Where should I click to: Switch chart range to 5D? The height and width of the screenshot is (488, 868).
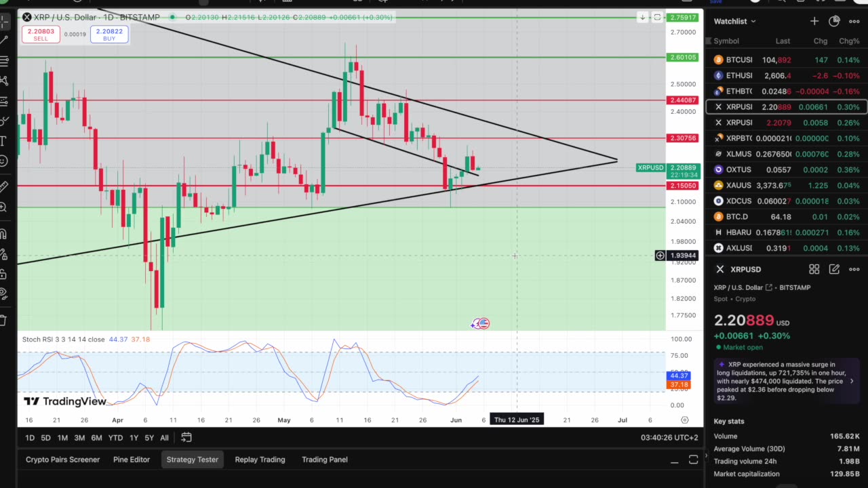[45, 438]
